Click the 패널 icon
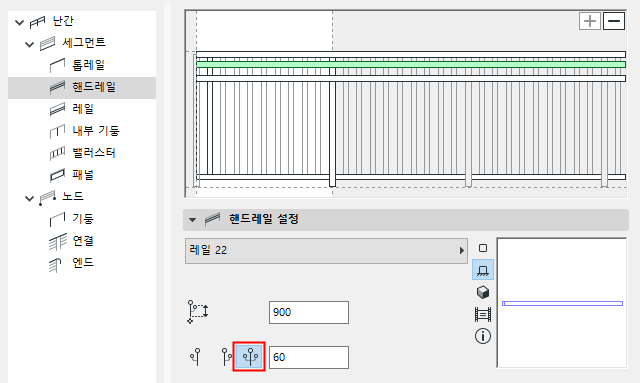Screen dimensions: 640x383 coord(58,175)
